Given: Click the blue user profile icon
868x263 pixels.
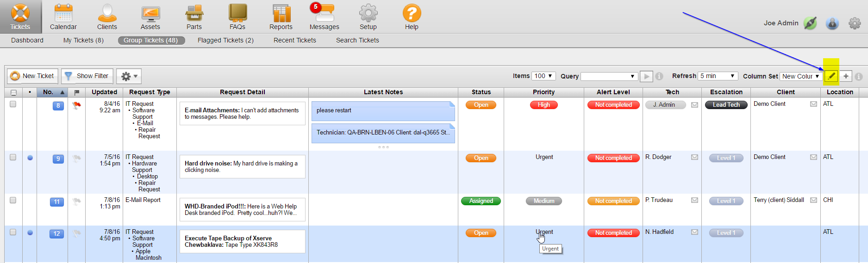Looking at the screenshot, I should pos(832,23).
